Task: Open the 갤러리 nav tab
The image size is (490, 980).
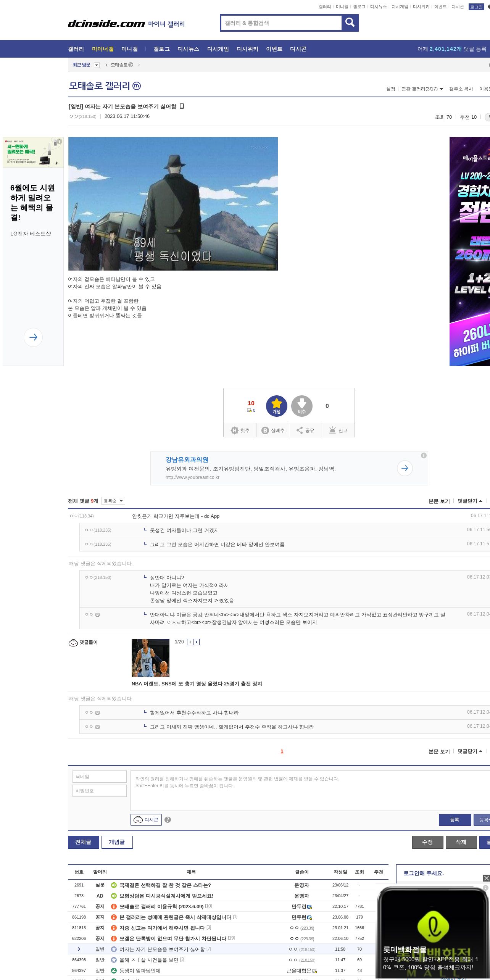Action: (x=76, y=49)
